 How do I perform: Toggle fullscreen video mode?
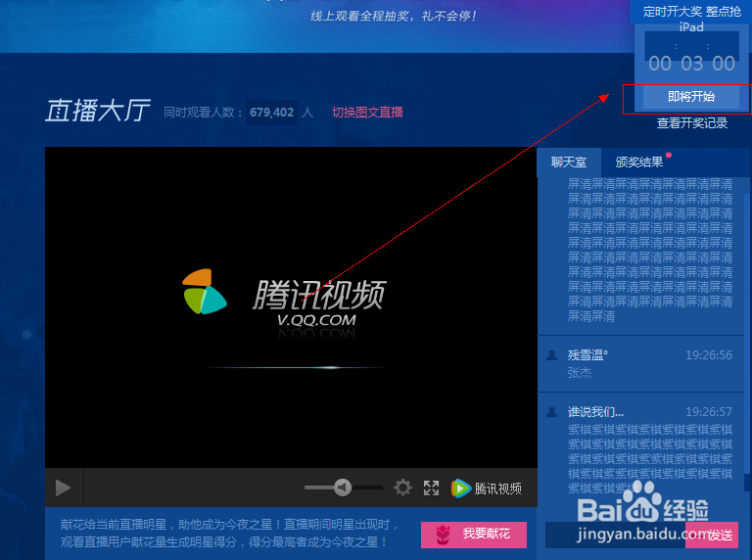pos(431,489)
